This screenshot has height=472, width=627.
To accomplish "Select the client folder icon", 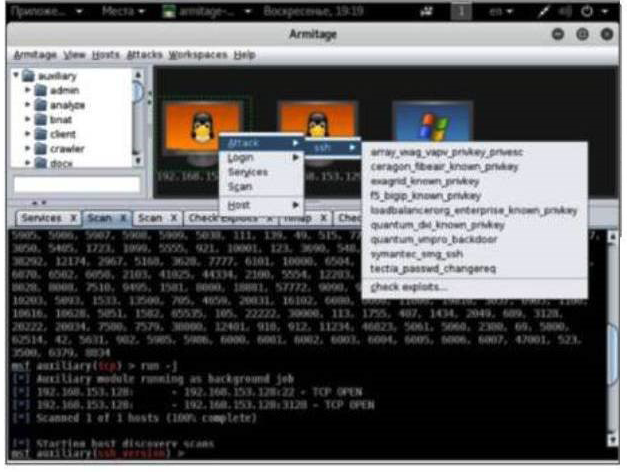I will (x=40, y=134).
